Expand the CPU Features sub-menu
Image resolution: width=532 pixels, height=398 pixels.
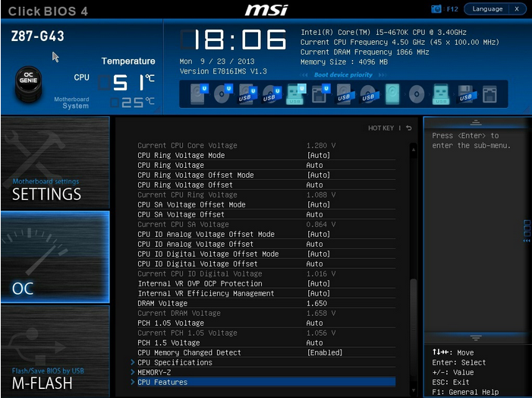click(263, 382)
